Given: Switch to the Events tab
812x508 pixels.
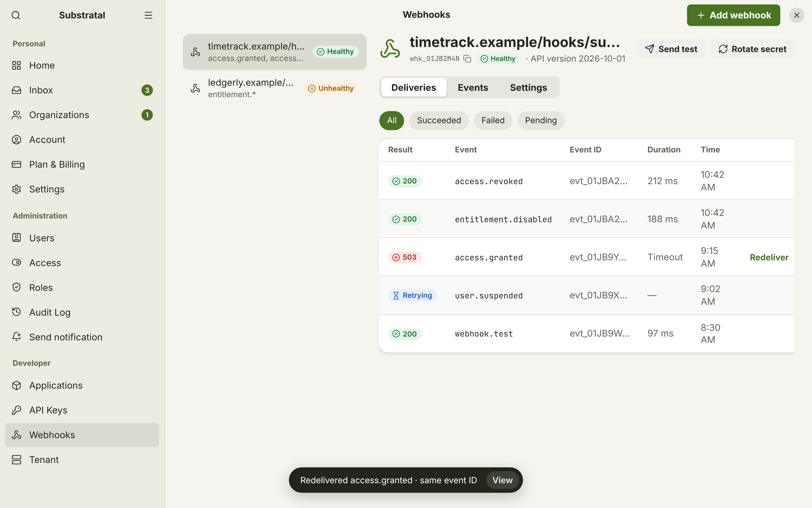Looking at the screenshot, I should coord(473,87).
